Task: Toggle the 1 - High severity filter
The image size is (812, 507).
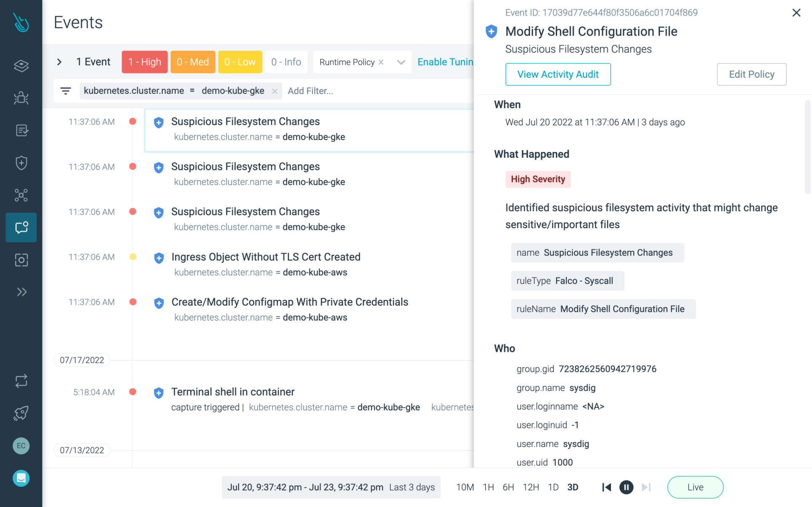Action: (144, 62)
